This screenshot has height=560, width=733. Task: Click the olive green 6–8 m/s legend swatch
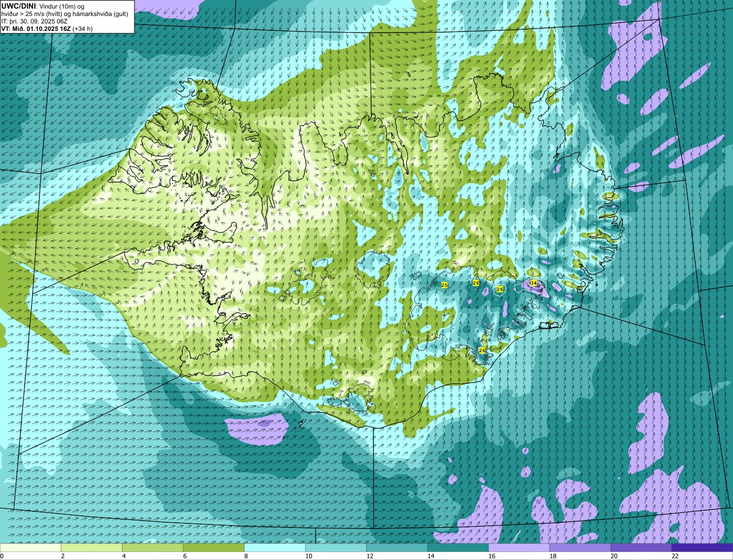click(214, 547)
